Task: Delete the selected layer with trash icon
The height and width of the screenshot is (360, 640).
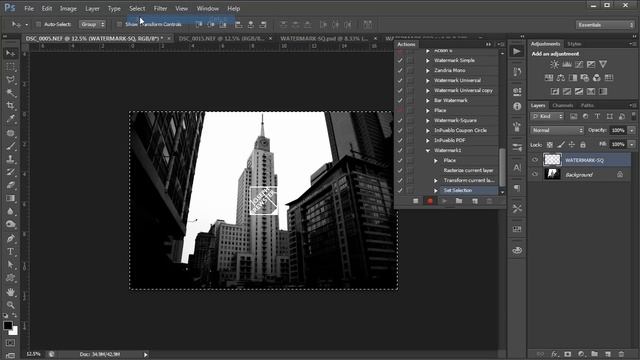Action: (621, 354)
